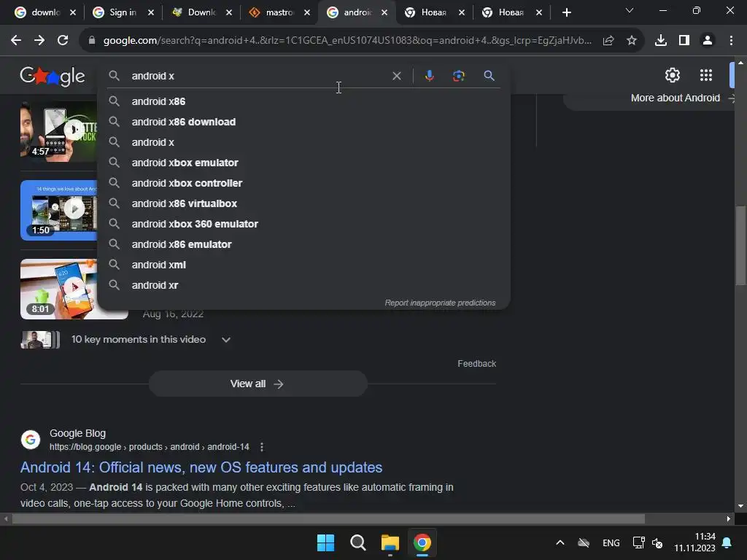Click the Feedback link
Screen dimensions: 747x560
click(x=477, y=364)
